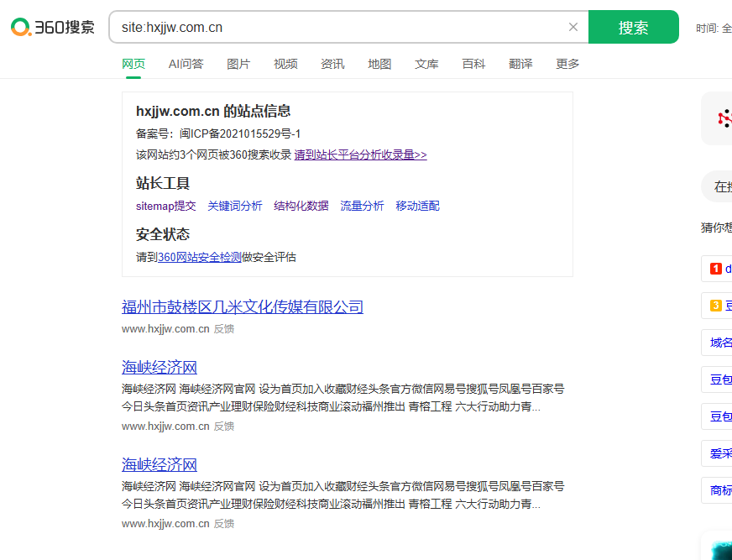
Task: Open the 流量分析 tool link
Action: coord(362,206)
